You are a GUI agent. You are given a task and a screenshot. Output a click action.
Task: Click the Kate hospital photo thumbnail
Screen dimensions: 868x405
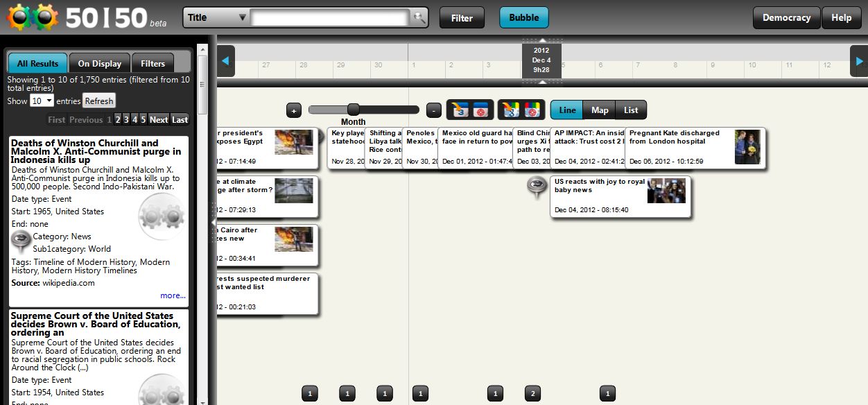pos(747,147)
